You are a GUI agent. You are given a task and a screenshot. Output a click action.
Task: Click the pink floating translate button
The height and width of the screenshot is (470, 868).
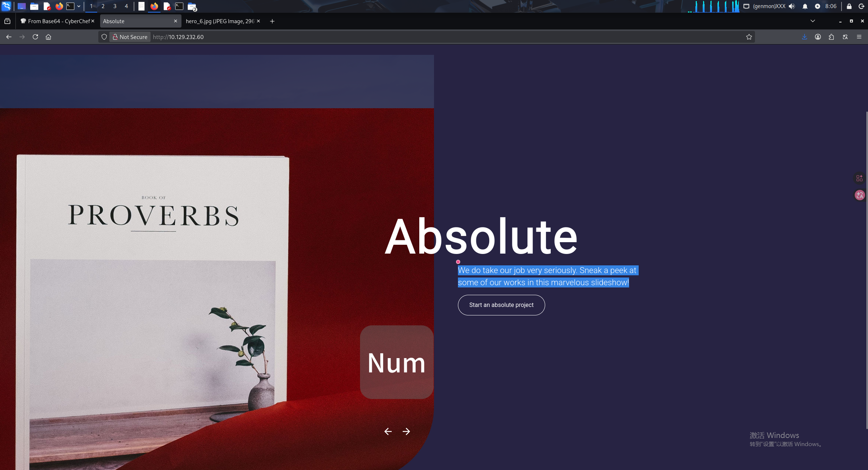[x=860, y=195]
